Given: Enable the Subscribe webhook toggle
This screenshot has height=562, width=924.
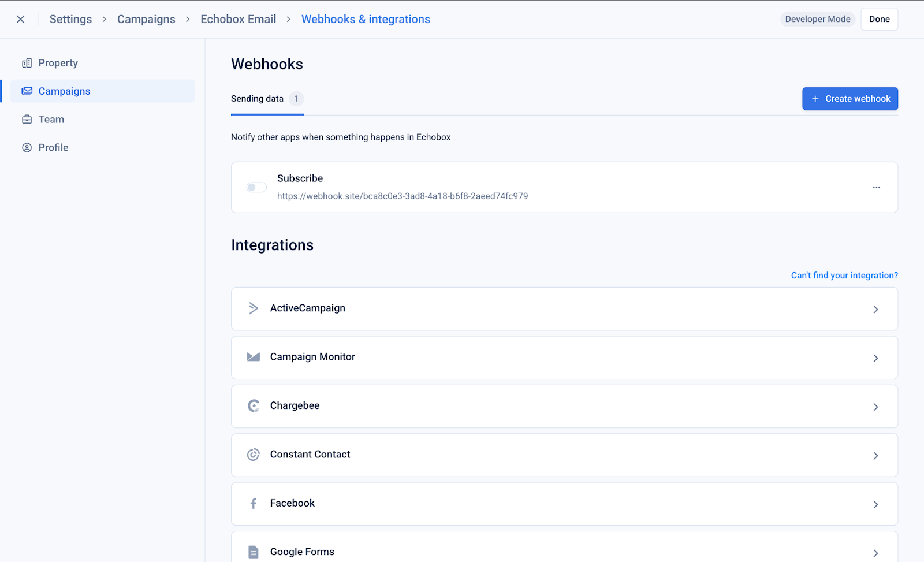Looking at the screenshot, I should [256, 187].
